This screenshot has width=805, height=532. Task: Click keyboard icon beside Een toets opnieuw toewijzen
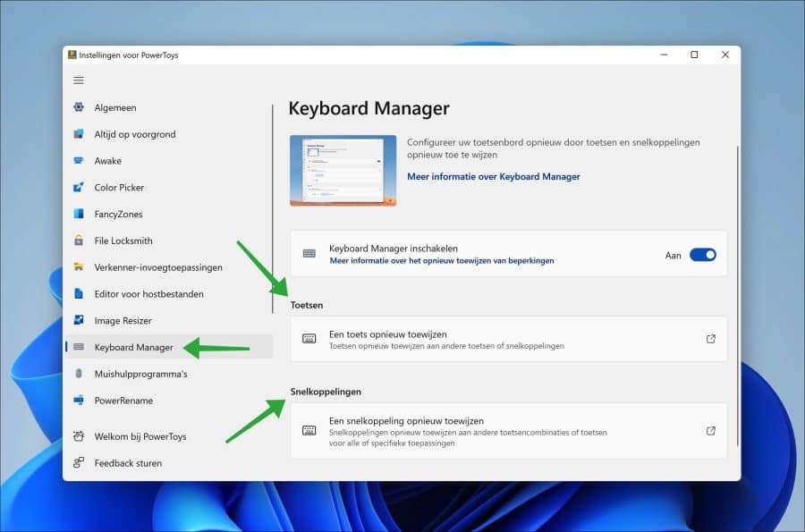click(x=309, y=339)
